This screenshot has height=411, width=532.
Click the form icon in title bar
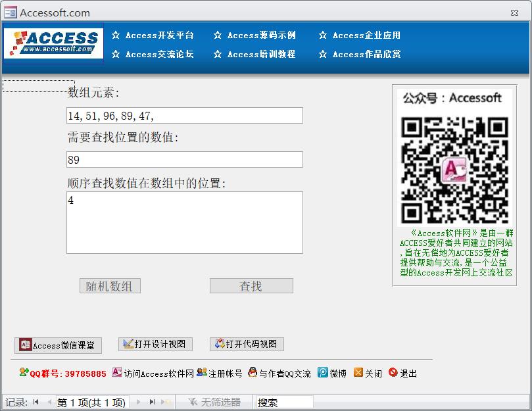click(10, 12)
